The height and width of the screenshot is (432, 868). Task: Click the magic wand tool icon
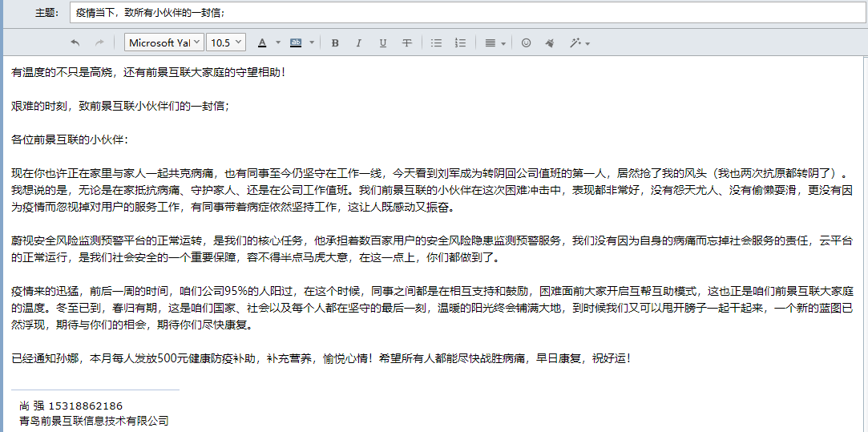click(575, 42)
